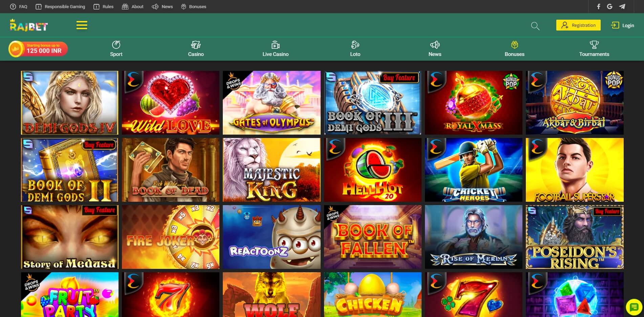Click the search magnifier icon
This screenshot has width=644, height=317.
535,26
